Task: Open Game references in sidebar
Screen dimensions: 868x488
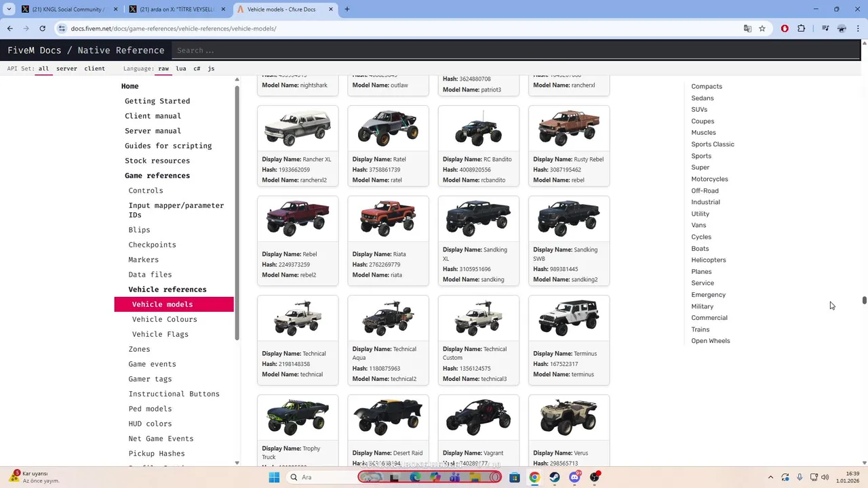Action: 157,176
